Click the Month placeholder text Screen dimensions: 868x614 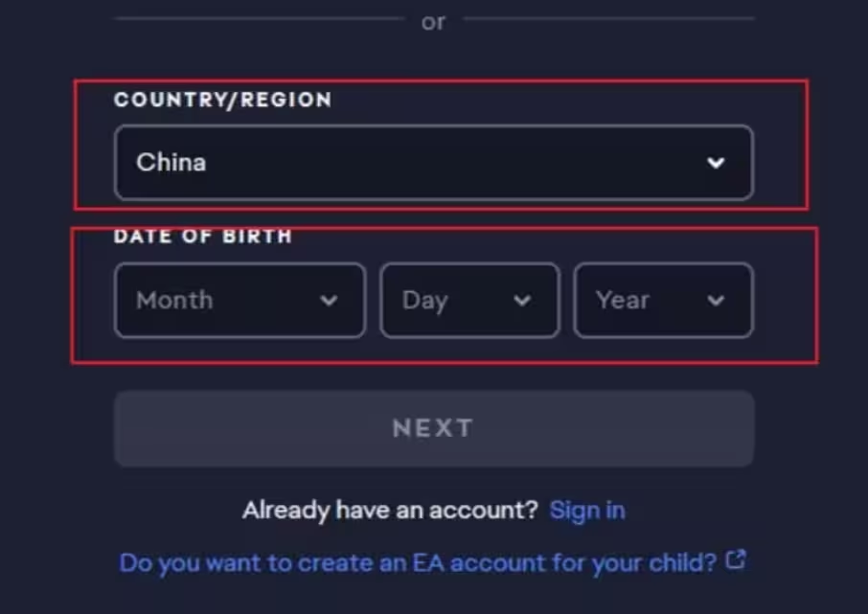tap(174, 300)
